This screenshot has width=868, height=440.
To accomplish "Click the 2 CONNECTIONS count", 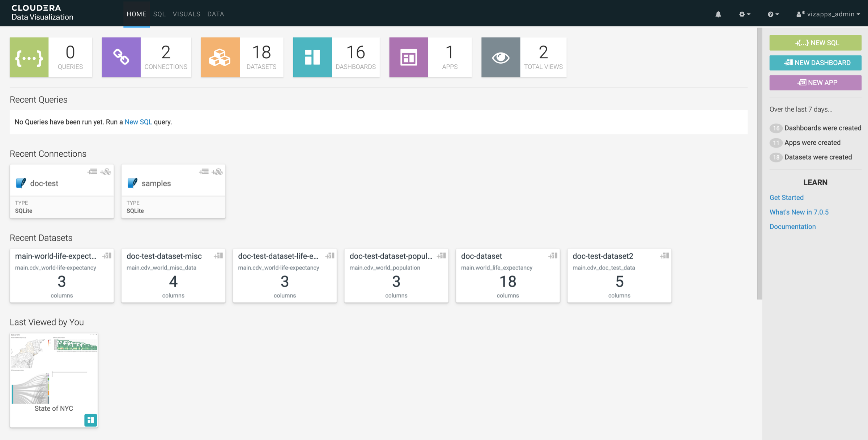I will pyautogui.click(x=166, y=57).
